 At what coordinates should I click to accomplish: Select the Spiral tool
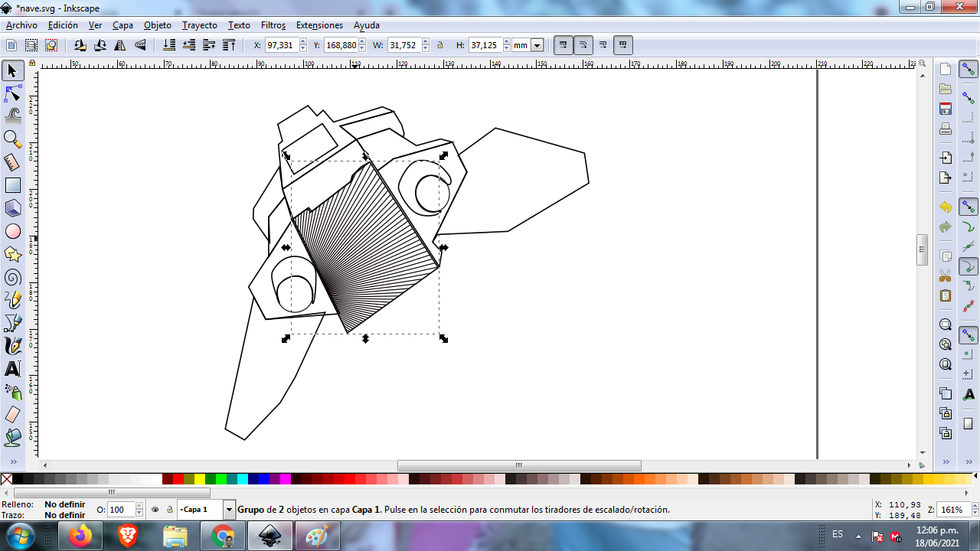tap(12, 277)
